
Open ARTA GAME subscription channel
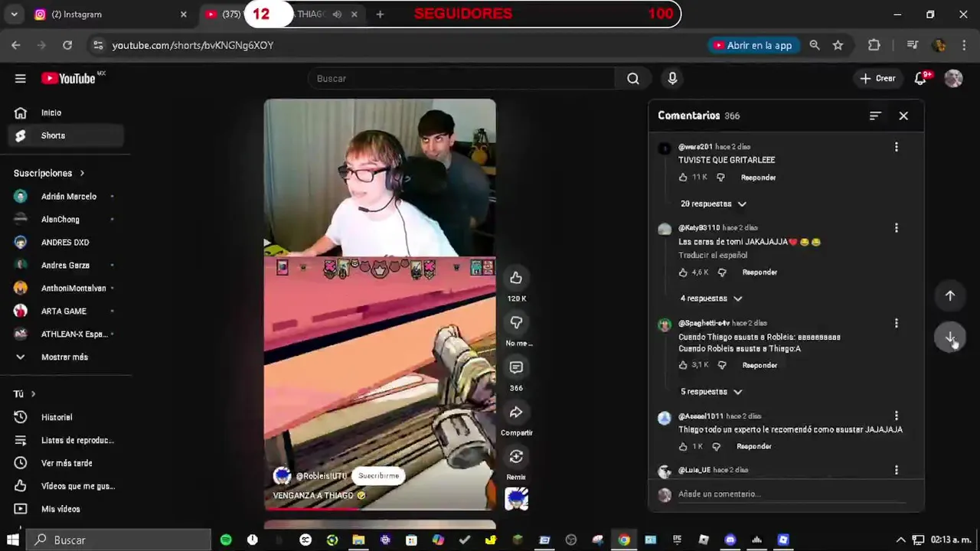coord(65,311)
